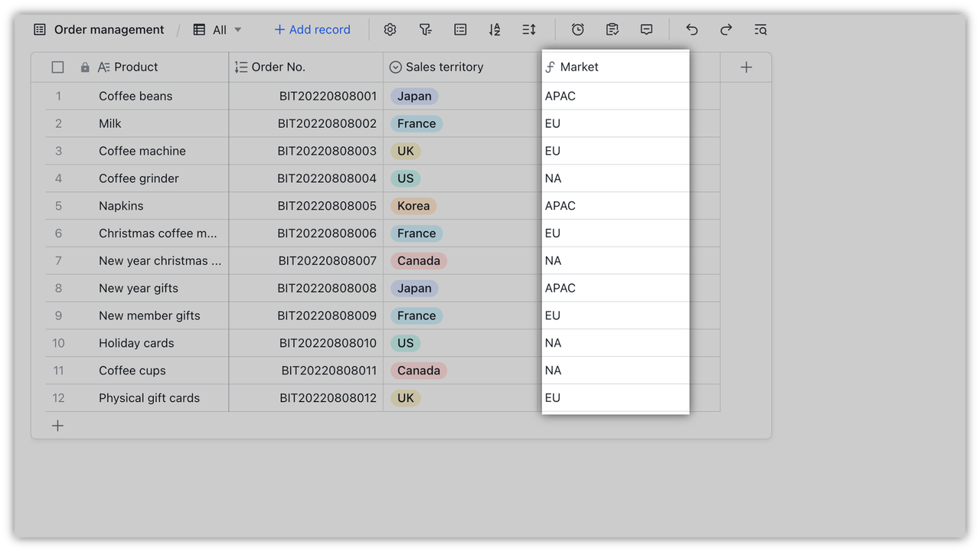Click the column lock icon in header
This screenshot has height=552, width=980.
tap(84, 67)
